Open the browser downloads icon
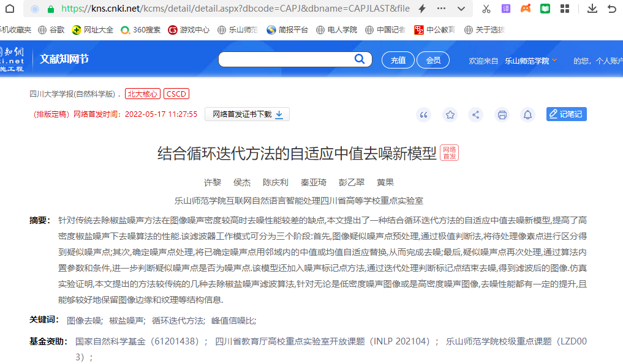Viewport: 623px width, 364px height. click(592, 9)
